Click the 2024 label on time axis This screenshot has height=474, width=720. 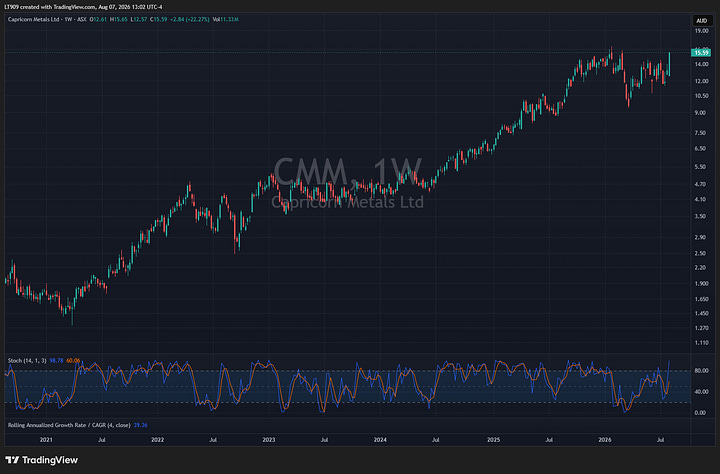coord(380,440)
